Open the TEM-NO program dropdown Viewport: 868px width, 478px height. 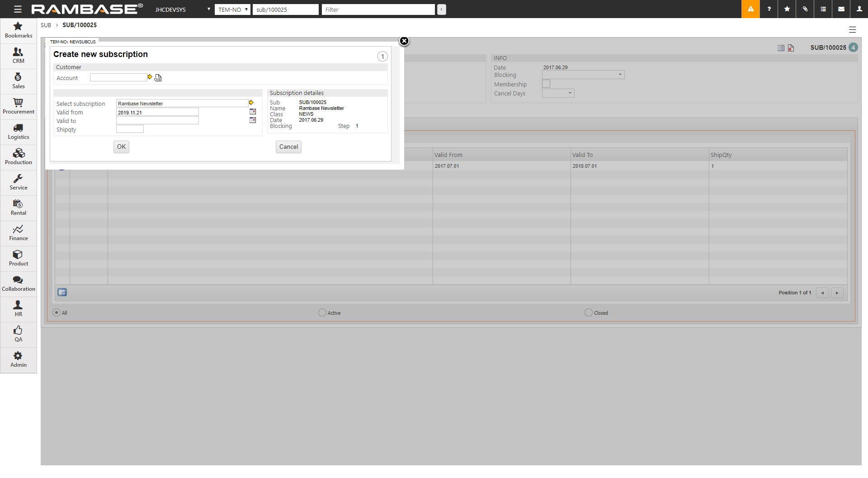(232, 9)
